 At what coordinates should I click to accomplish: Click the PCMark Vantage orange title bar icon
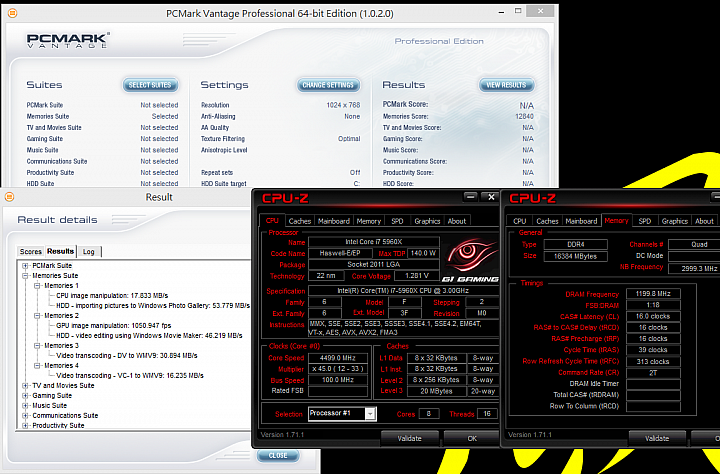coord(12,13)
